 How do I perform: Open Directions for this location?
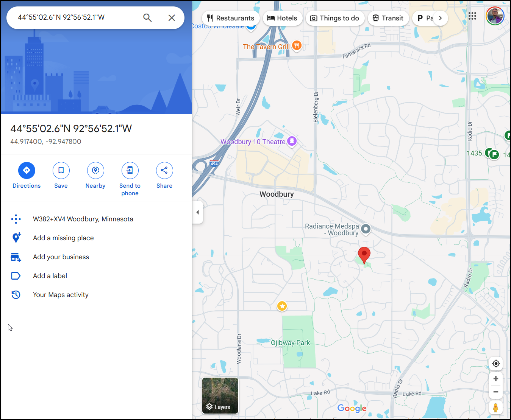27,176
